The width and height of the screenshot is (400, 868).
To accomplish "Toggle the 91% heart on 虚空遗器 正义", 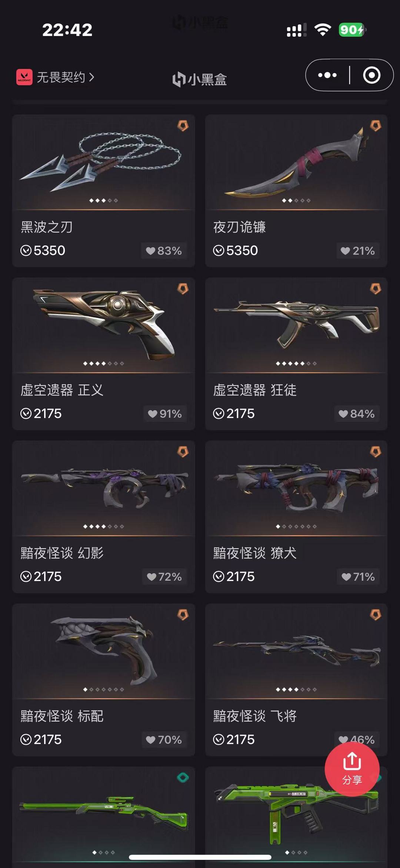I will (x=165, y=414).
